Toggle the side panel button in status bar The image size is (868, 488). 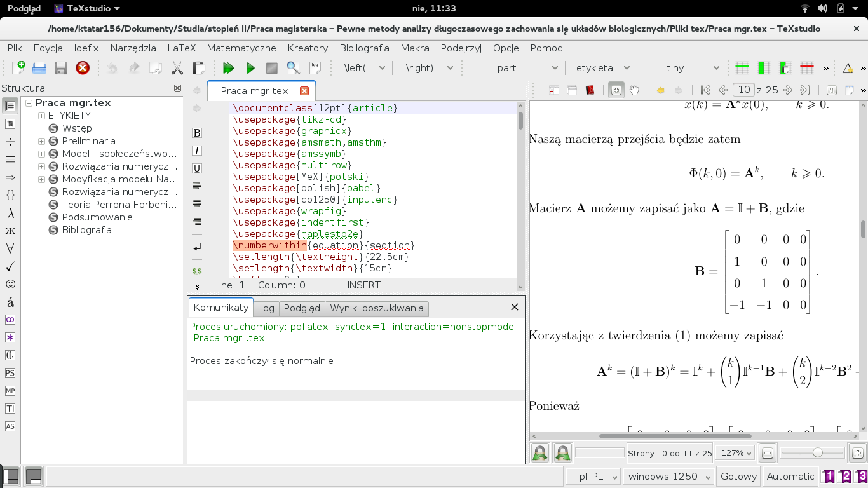point(11,476)
